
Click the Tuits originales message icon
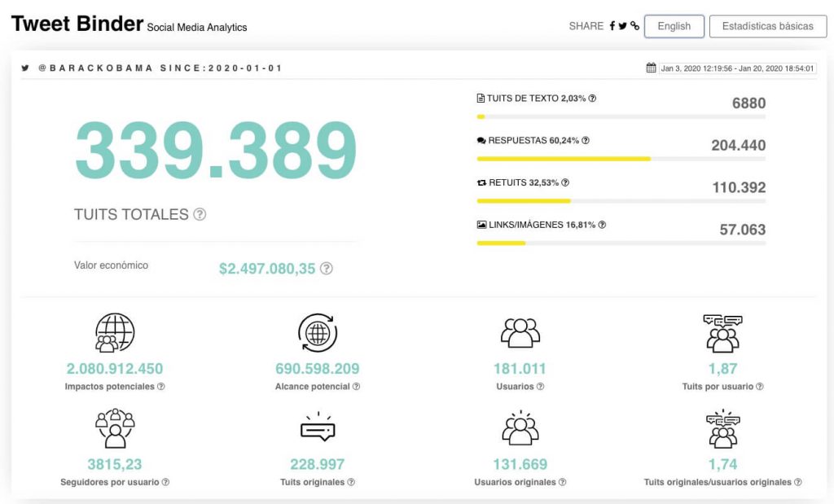coord(318,427)
